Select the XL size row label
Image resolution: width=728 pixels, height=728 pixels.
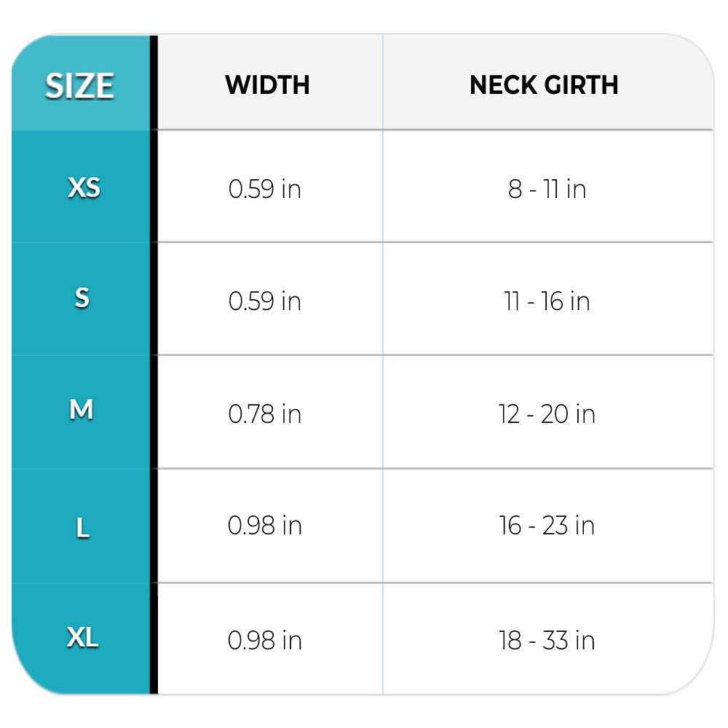pyautogui.click(x=83, y=638)
